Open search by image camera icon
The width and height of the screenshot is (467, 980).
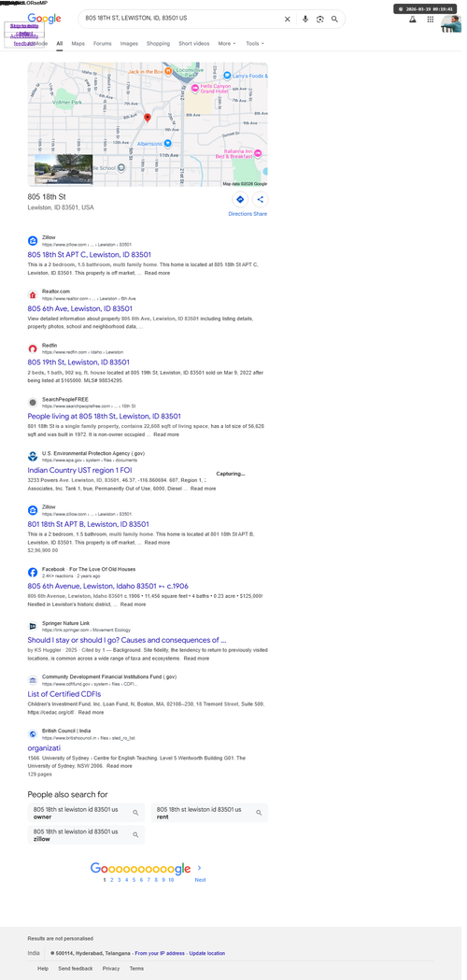point(323,20)
